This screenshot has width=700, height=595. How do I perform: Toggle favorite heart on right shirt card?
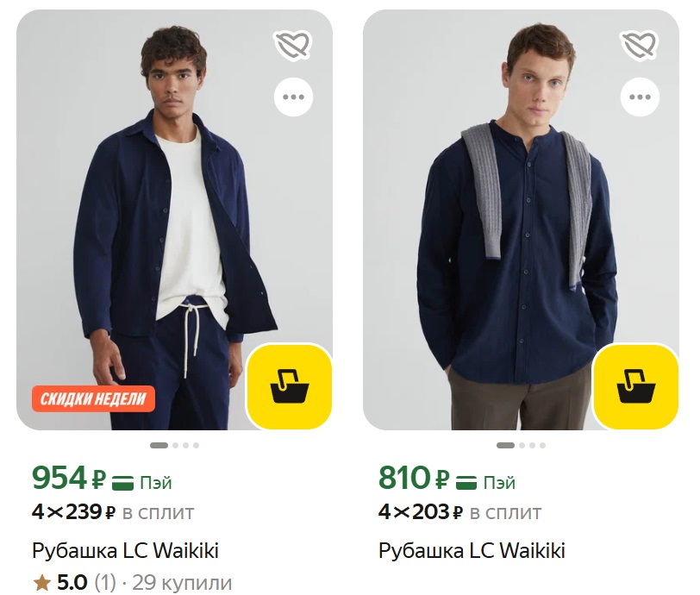(x=640, y=45)
